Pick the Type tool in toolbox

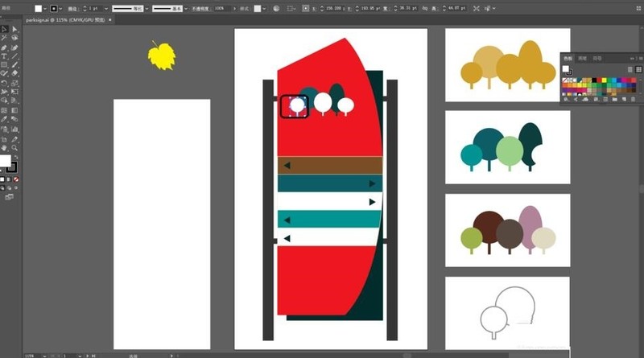coord(4,56)
